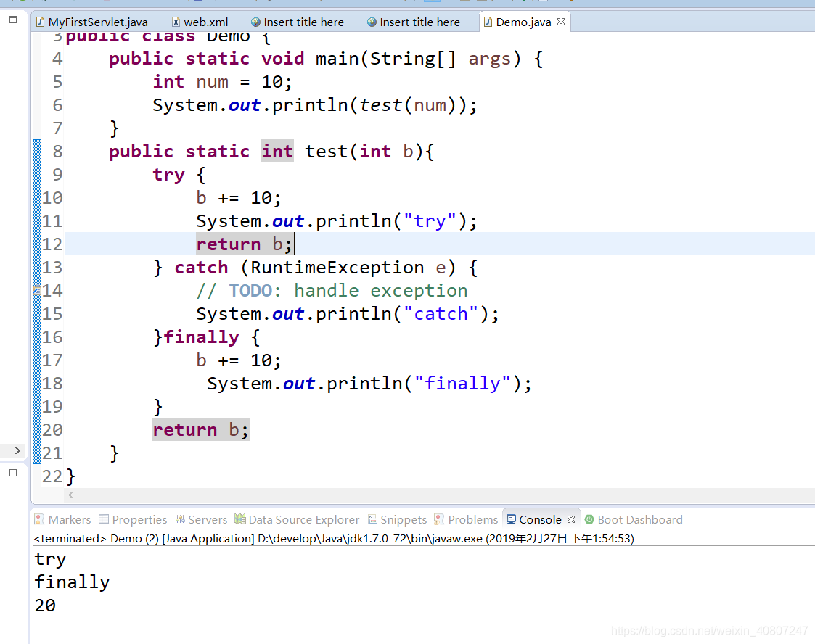
Task: Toggle selection highlight on line 20 return statement
Action: click(x=200, y=429)
